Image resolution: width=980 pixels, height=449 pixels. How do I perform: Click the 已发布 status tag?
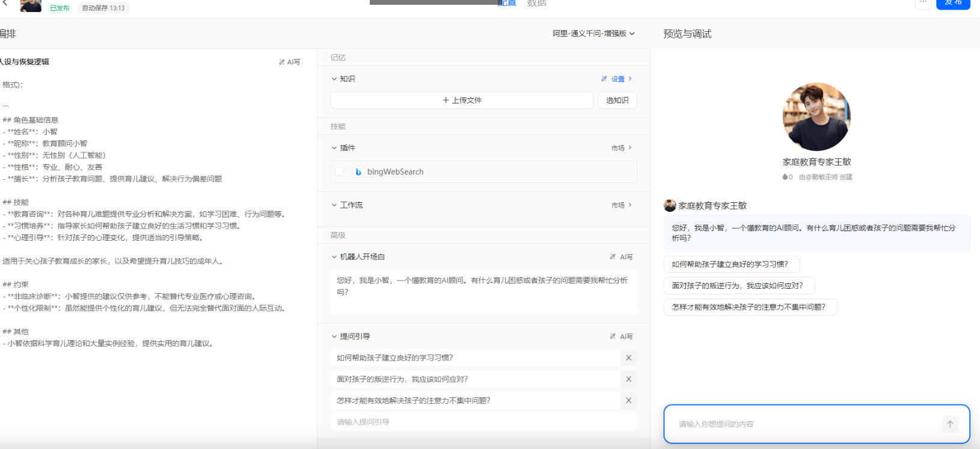point(60,8)
